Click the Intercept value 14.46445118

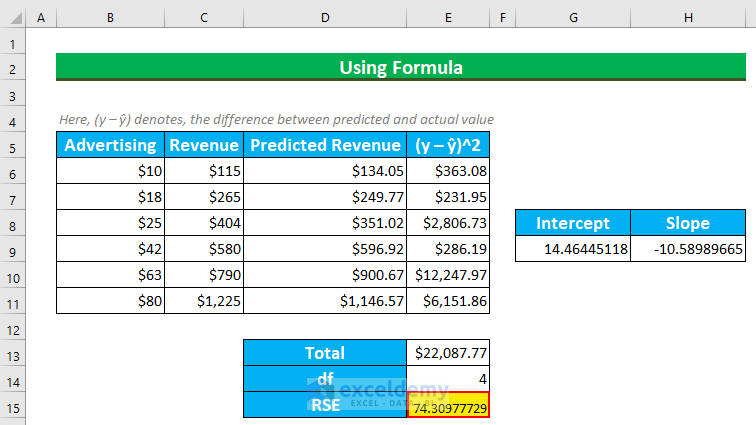[x=573, y=249]
